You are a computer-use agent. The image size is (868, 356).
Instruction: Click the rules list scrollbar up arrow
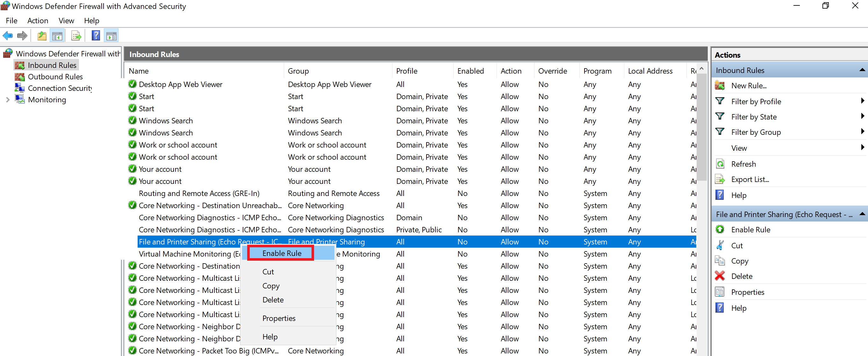click(x=701, y=69)
